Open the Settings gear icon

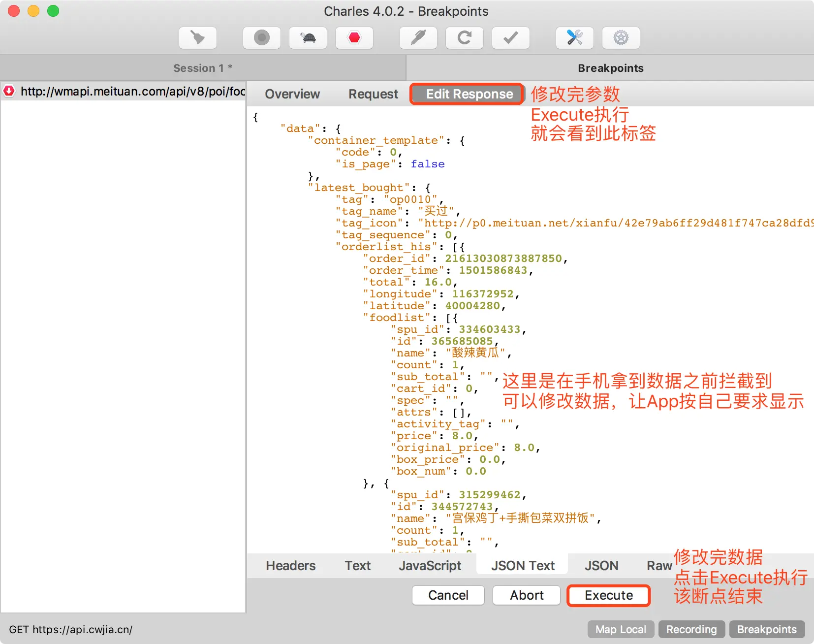tap(621, 38)
